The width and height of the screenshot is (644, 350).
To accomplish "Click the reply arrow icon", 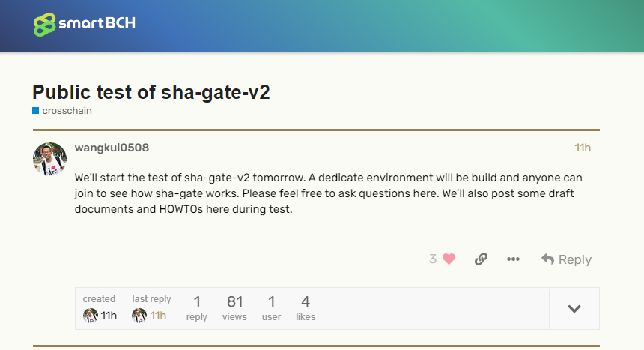I will coord(548,259).
